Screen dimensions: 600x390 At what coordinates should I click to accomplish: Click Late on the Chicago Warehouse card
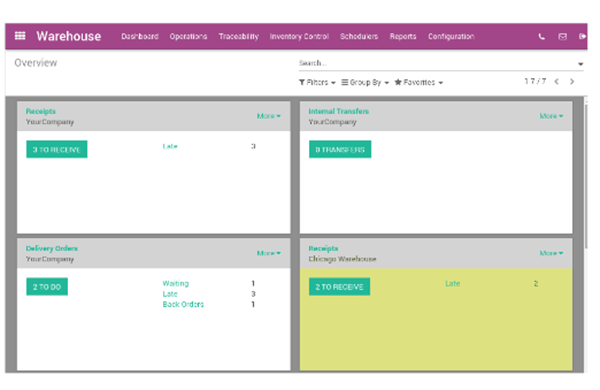(453, 284)
